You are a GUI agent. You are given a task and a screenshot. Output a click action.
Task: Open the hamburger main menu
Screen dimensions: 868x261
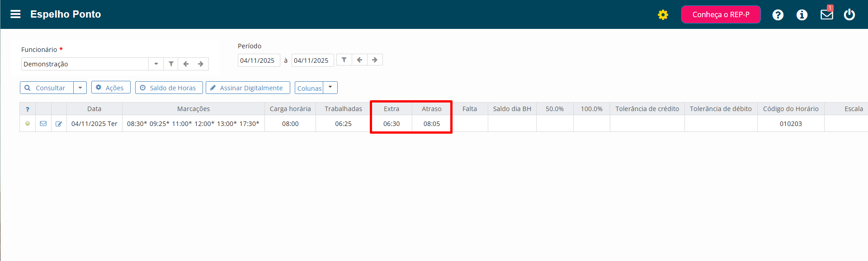coord(15,14)
